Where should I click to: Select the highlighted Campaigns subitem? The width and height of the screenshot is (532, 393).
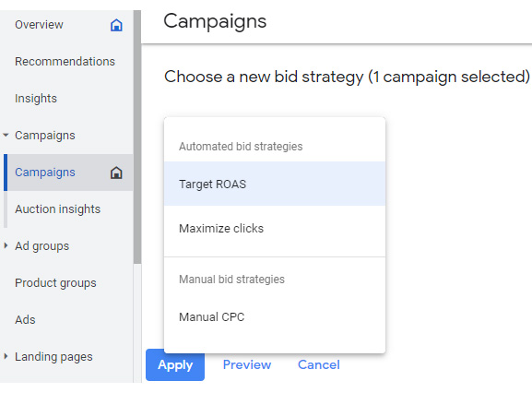[x=68, y=173]
